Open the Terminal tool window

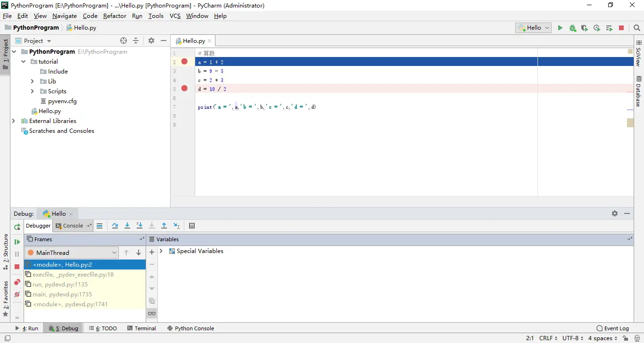tap(141, 328)
